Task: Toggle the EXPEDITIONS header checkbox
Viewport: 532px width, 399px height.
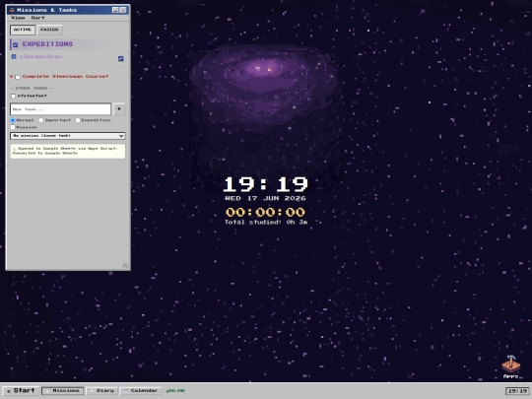Action: click(15, 44)
